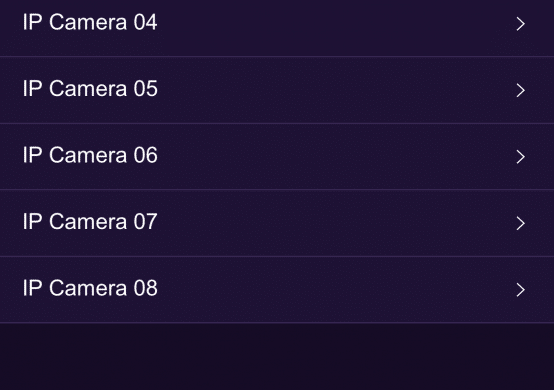This screenshot has height=390, width=554.
Task: Tap the chevron arrow beside IP Camera 07
Action: (x=520, y=223)
